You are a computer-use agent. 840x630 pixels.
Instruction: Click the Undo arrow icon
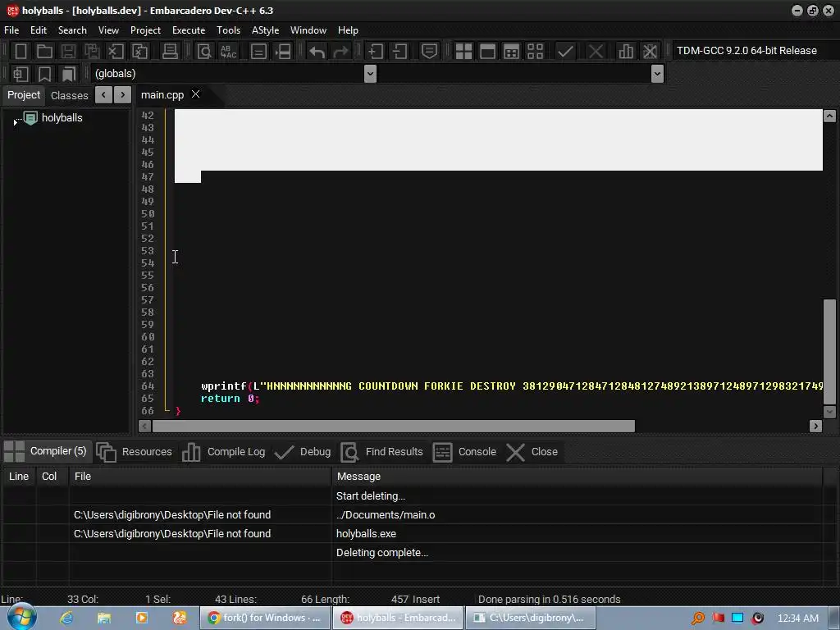point(317,52)
